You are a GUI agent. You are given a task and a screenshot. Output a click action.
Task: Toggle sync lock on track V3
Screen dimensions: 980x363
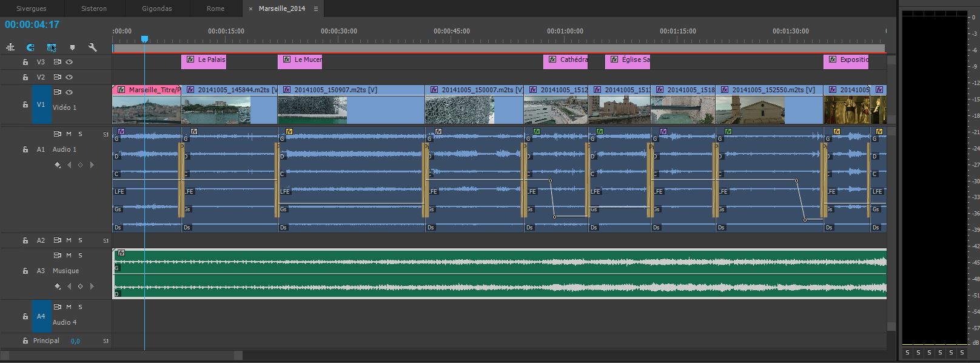pos(58,62)
